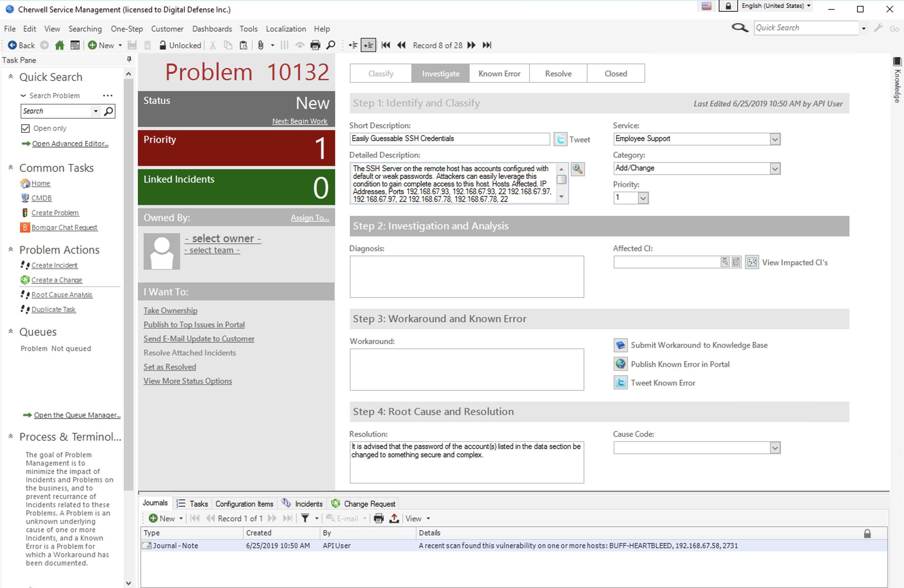Screen dimensions: 904x588
Task: Jump to the last record using the arrow
Action: point(487,45)
